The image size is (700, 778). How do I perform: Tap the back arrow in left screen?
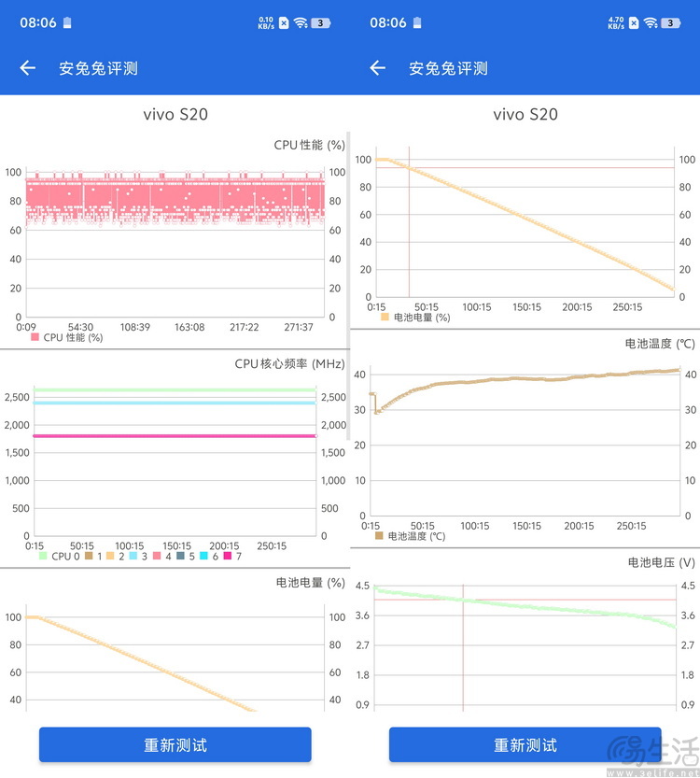click(28, 68)
